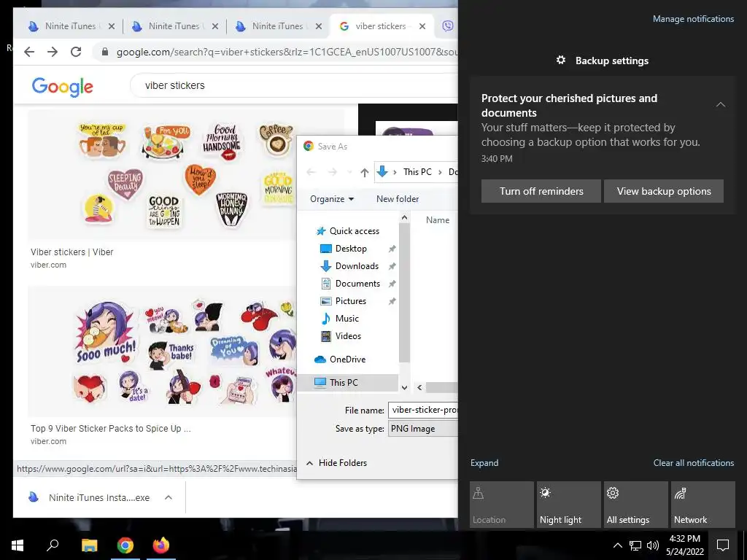This screenshot has height=560, width=747.
Task: Switch to the Viber tab with purple icon
Action: tap(447, 26)
